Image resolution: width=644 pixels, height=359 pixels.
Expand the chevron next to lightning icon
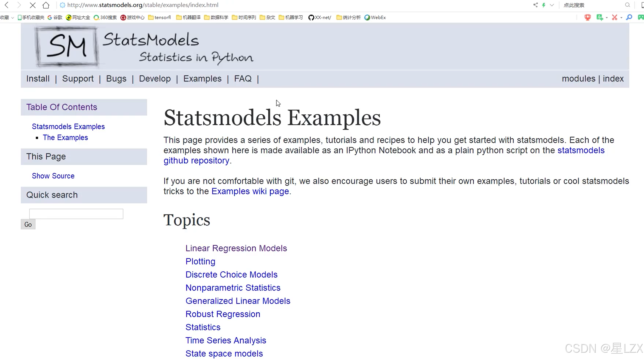(552, 5)
